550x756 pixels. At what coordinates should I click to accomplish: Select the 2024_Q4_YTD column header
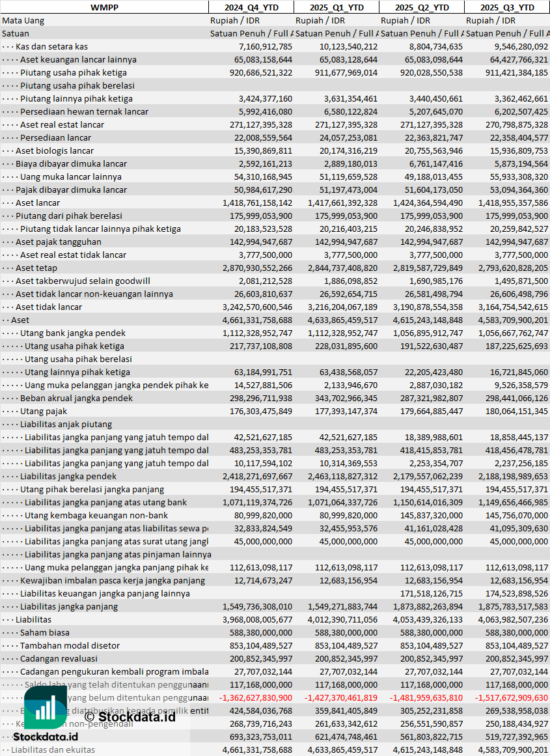pyautogui.click(x=251, y=7)
